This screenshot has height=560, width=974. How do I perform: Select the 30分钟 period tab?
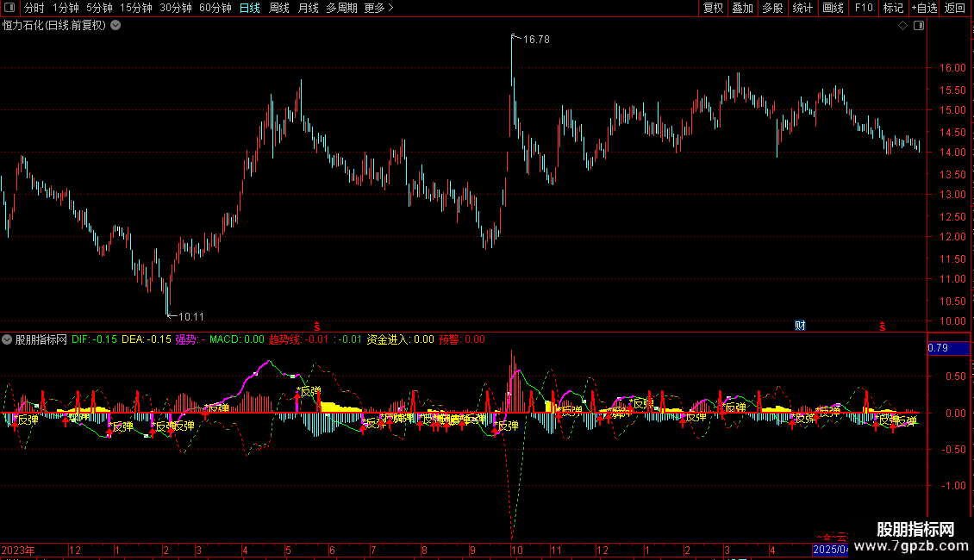coord(176,8)
